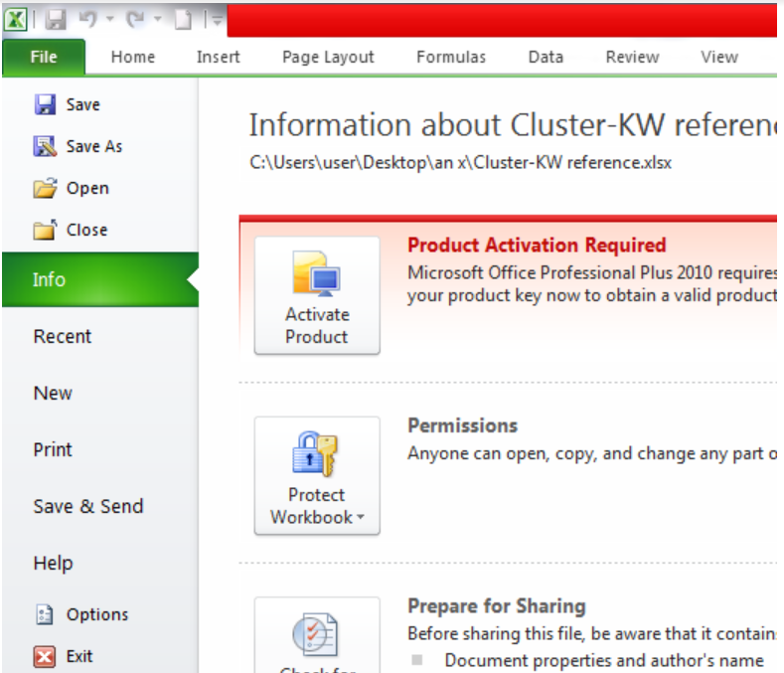The width and height of the screenshot is (784, 673).
Task: Click the Save icon in Quick Access Toolbar
Action: [56, 20]
